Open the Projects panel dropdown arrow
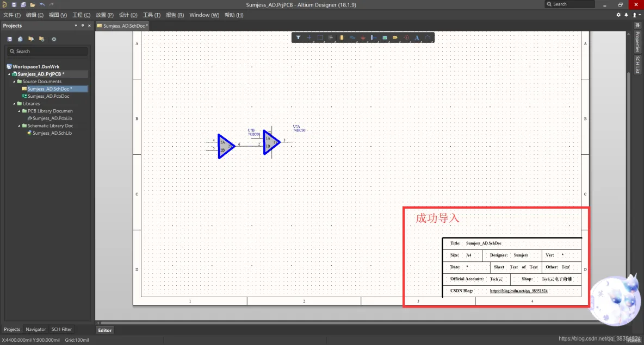 click(x=76, y=26)
